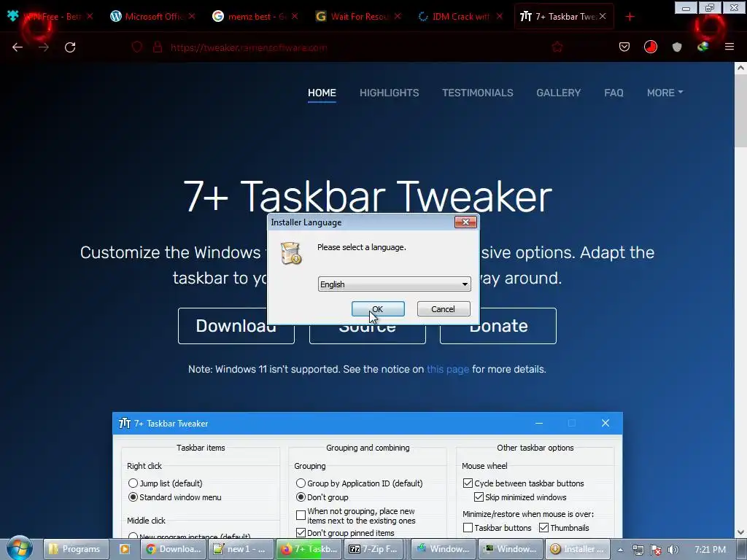Reload the current page
Viewport: 747px width, 560px height.
point(70,47)
